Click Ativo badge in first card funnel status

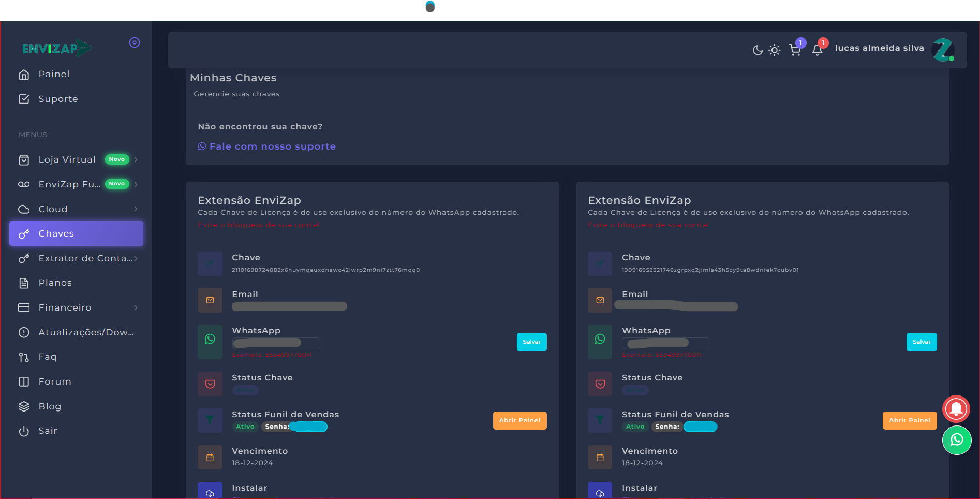point(245,427)
